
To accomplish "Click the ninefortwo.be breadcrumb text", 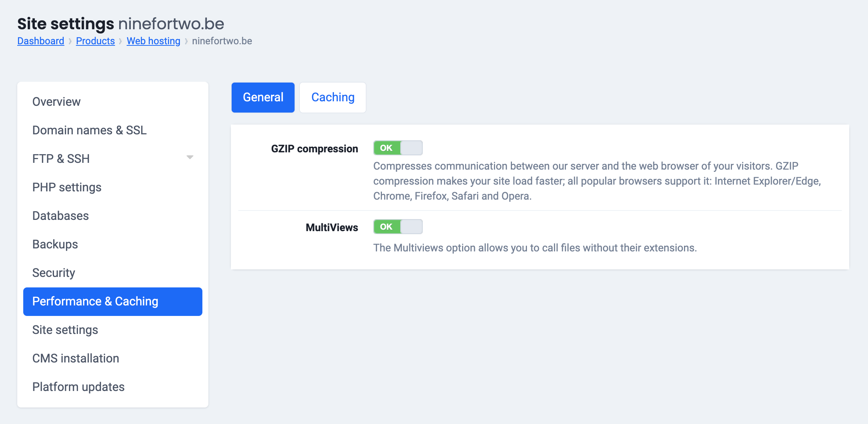I will click(x=222, y=41).
